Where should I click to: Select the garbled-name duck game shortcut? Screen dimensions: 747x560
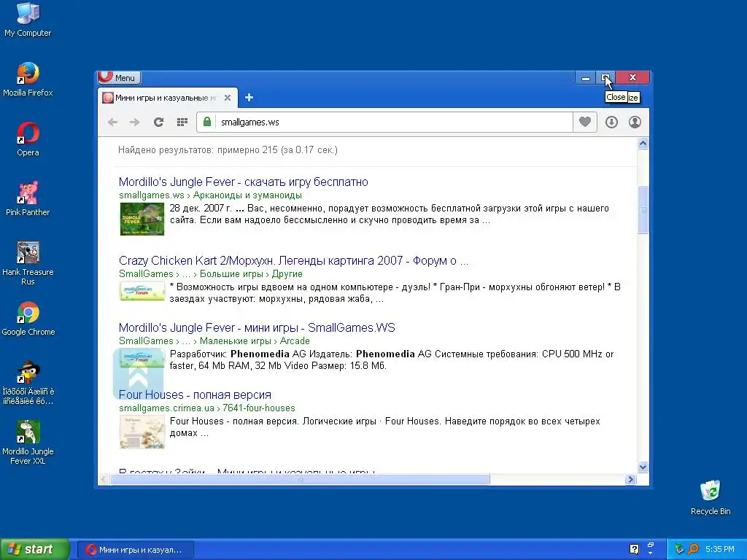click(28, 383)
